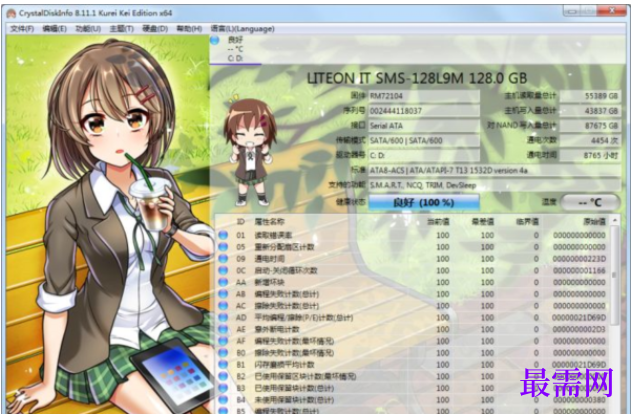Click the status orb for attribute AA
The width and height of the screenshot is (632, 414).
pyautogui.click(x=223, y=282)
